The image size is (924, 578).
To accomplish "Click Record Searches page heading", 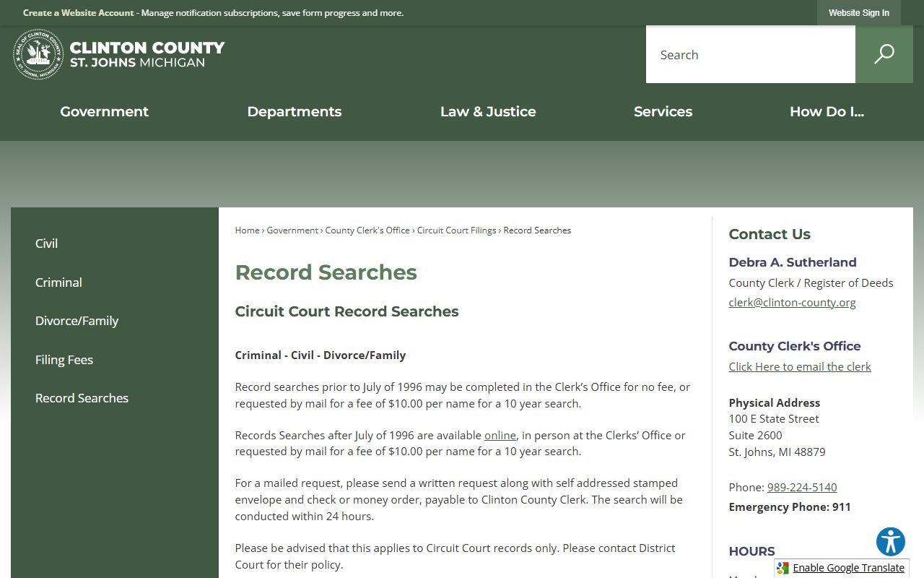I will coord(326,272).
